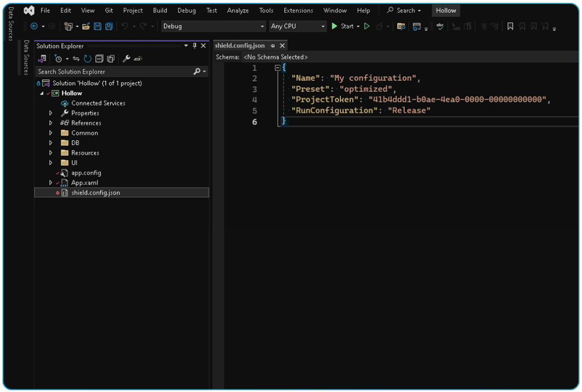Start Without Debugging using the hollow green arrow
The width and height of the screenshot is (582, 392).
367,26
